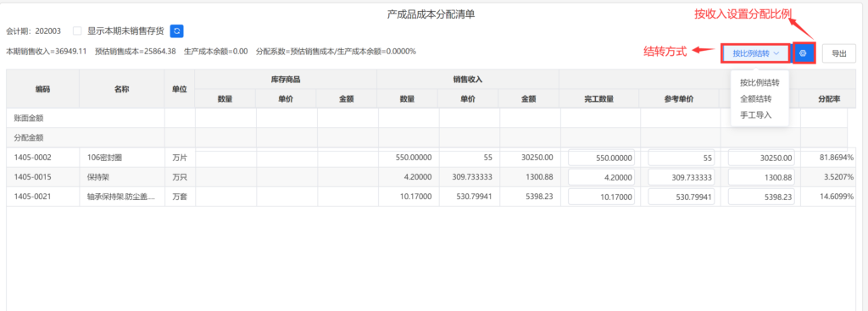Pick 手工导入 menu option
868x311 pixels.
(755, 115)
